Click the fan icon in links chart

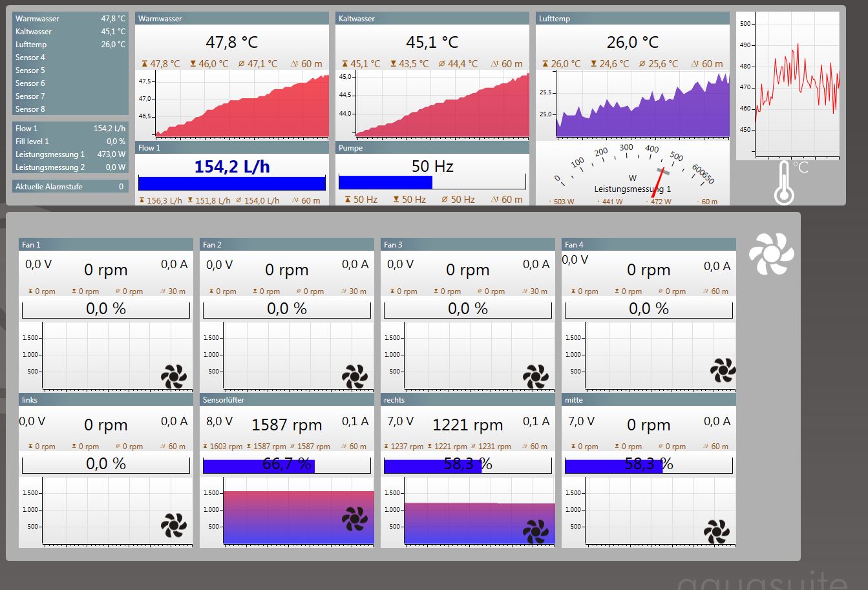(173, 525)
